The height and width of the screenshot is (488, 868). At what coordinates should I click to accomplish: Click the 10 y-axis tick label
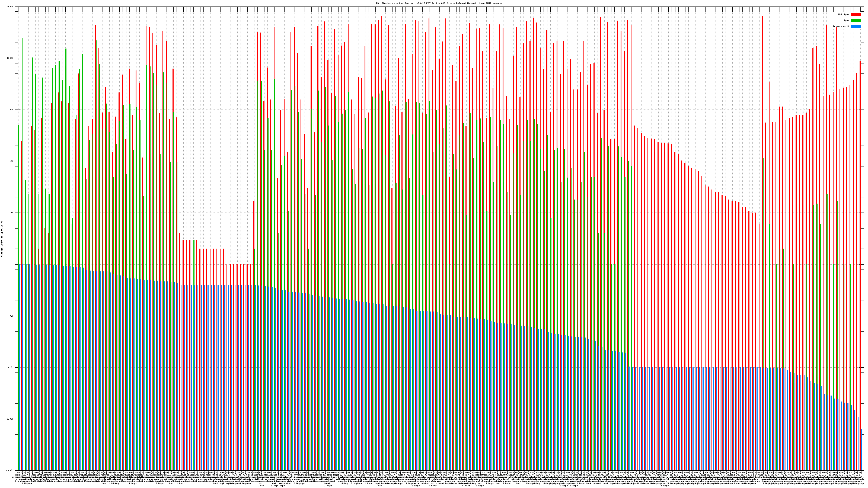[12, 213]
